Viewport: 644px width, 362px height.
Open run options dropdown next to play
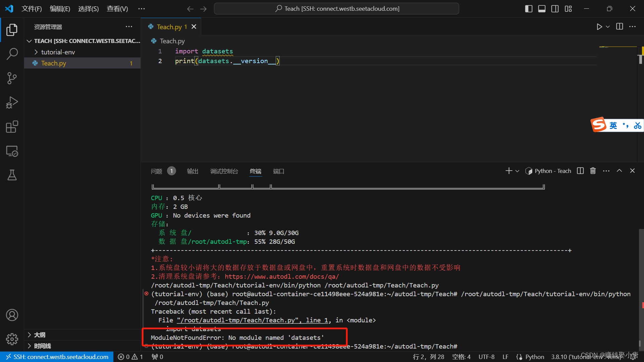click(x=608, y=27)
